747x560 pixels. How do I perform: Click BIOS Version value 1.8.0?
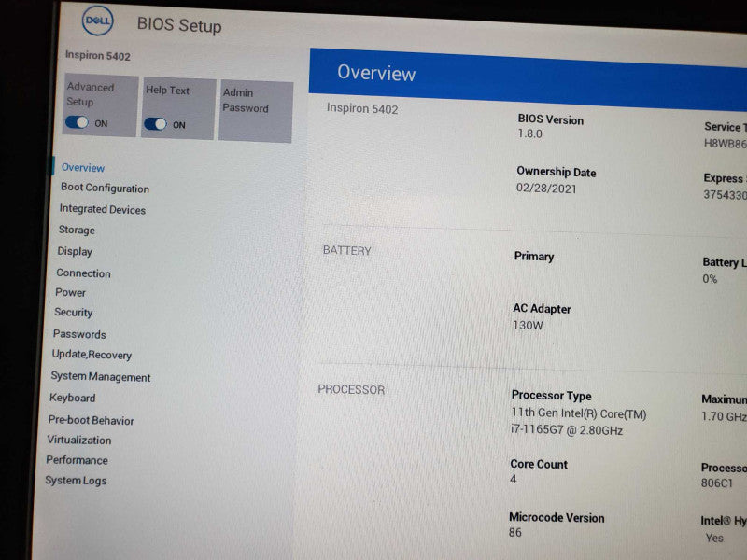pyautogui.click(x=529, y=133)
